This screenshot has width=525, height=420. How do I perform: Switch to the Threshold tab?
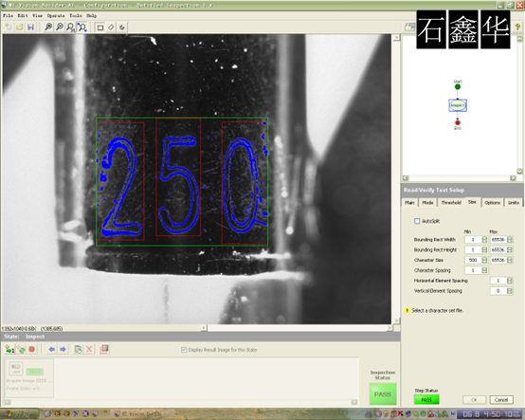click(451, 203)
